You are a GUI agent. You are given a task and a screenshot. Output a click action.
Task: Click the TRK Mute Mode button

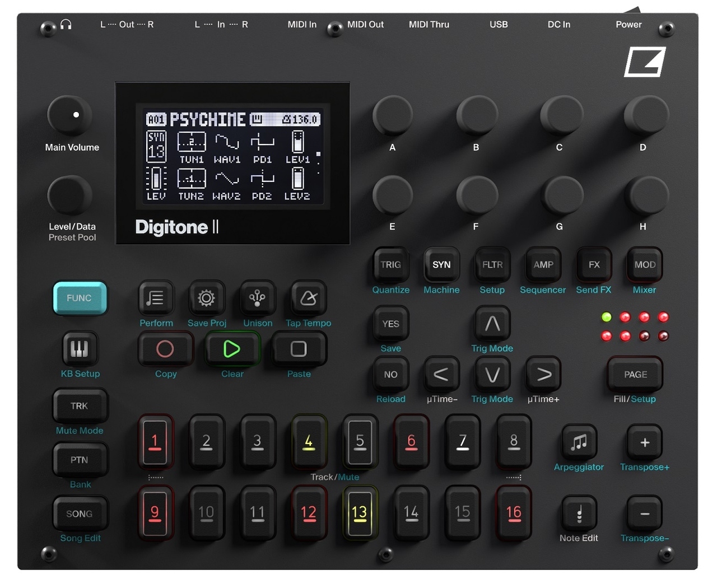(80, 406)
